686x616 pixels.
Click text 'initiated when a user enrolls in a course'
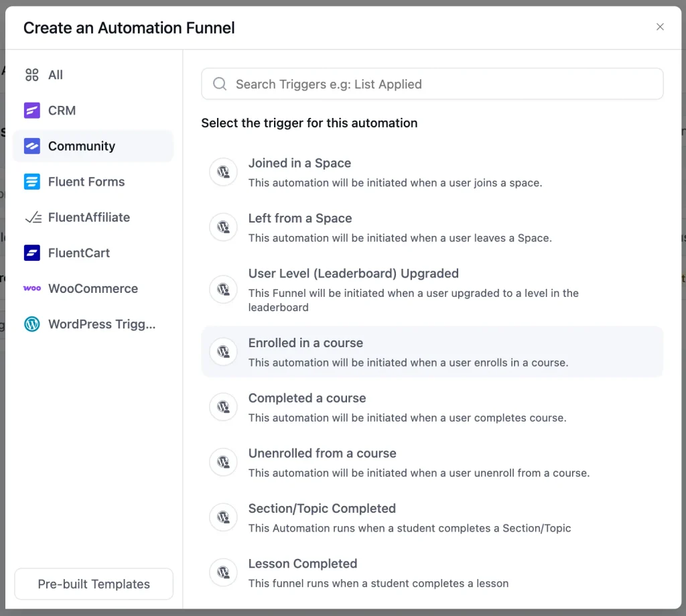(466, 363)
